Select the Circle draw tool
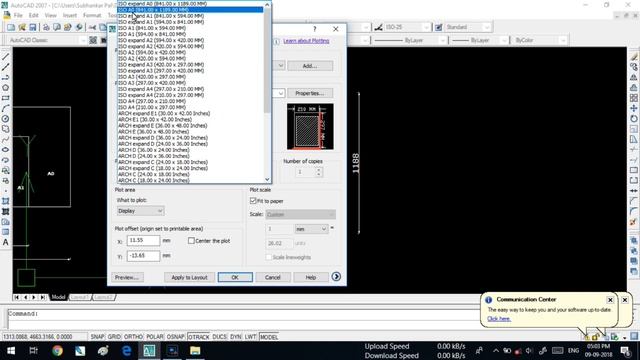The image size is (640, 360). tap(6, 119)
